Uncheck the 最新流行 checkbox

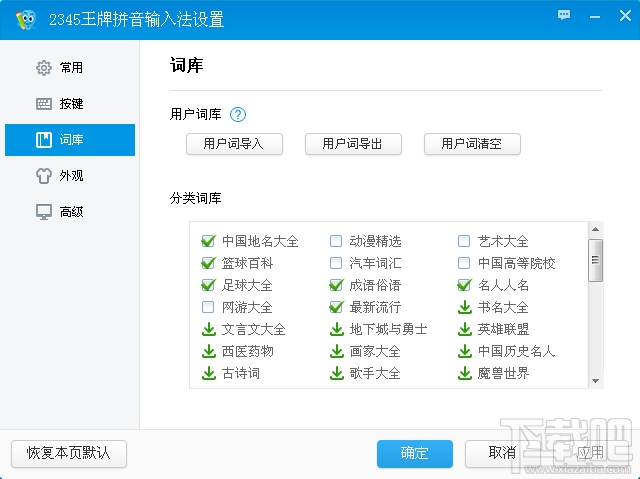336,307
